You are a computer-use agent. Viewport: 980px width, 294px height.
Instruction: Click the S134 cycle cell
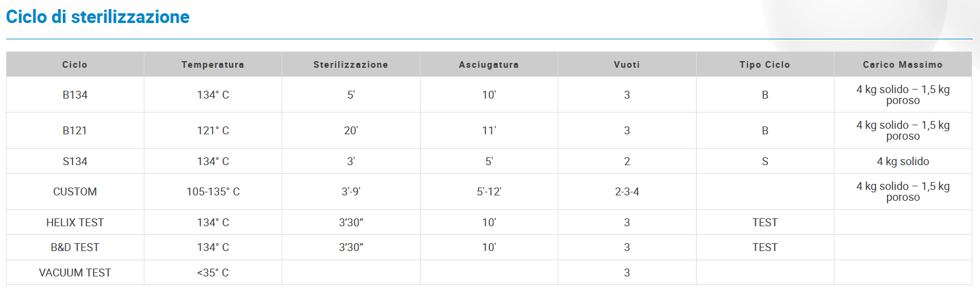point(75,162)
